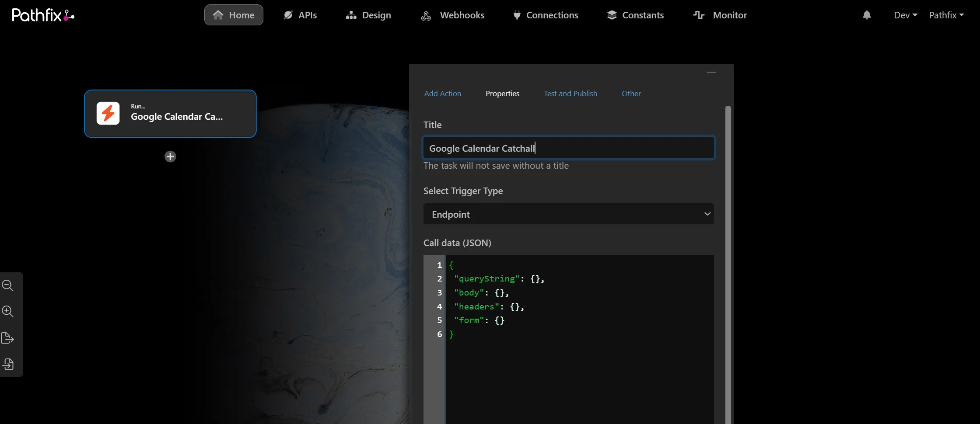Switch to the Add Action tab
The height and width of the screenshot is (424, 980).
[x=443, y=94]
